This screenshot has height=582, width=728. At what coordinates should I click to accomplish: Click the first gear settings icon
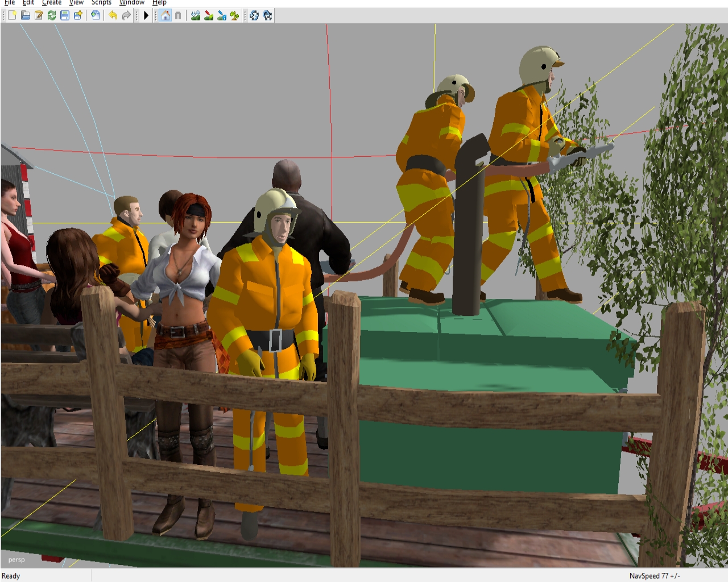tap(254, 15)
